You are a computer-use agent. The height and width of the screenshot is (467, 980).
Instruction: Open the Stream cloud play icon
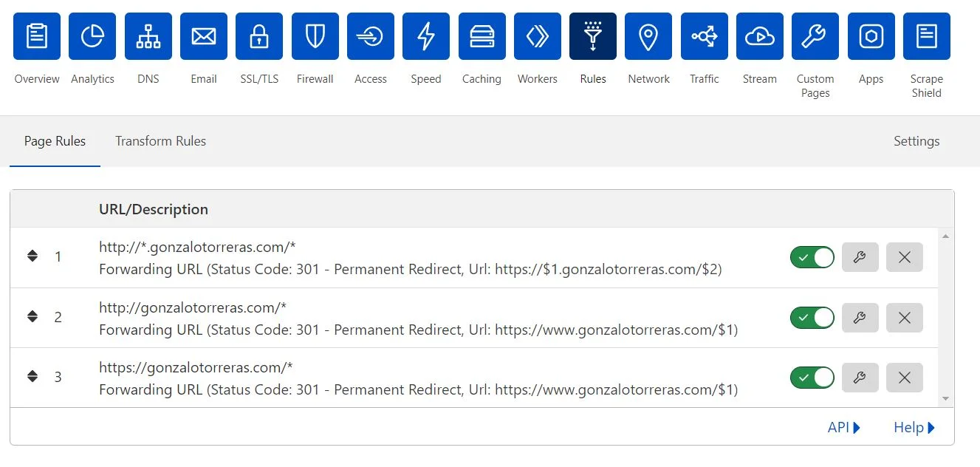tap(760, 36)
